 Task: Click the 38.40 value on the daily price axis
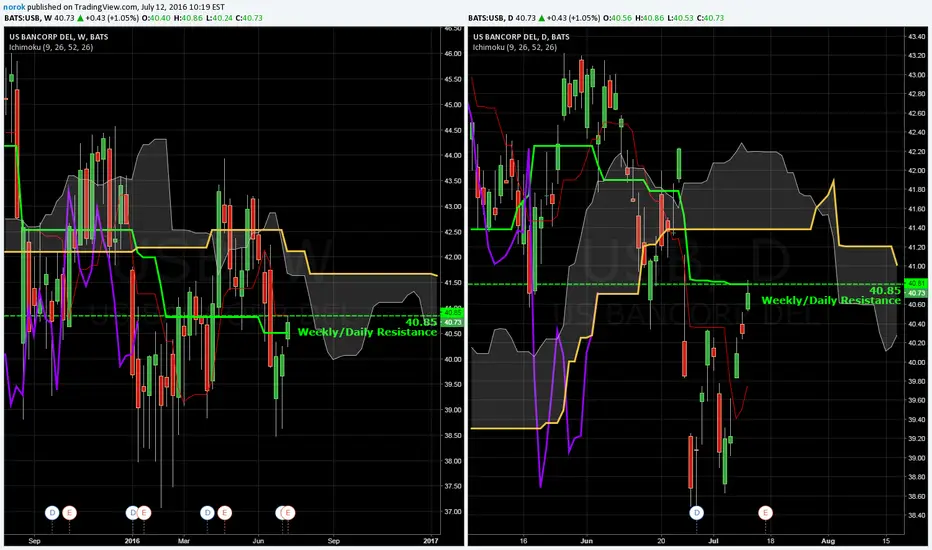coord(917,516)
